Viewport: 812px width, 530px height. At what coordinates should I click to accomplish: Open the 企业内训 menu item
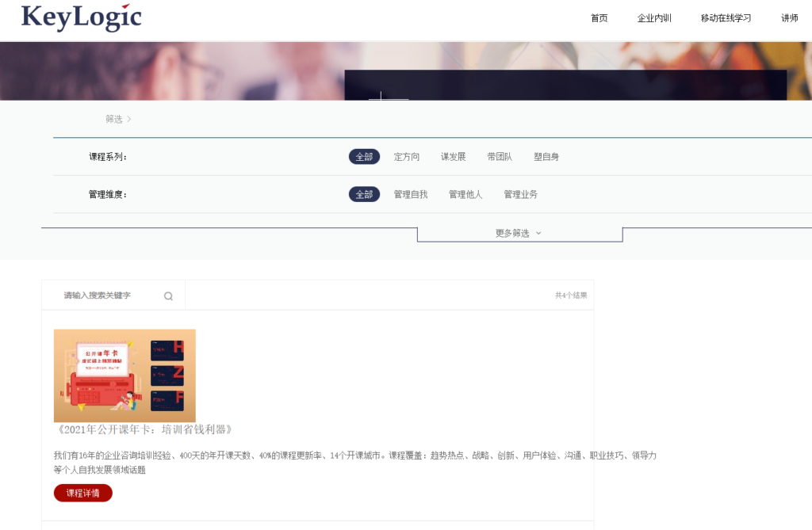(x=654, y=18)
